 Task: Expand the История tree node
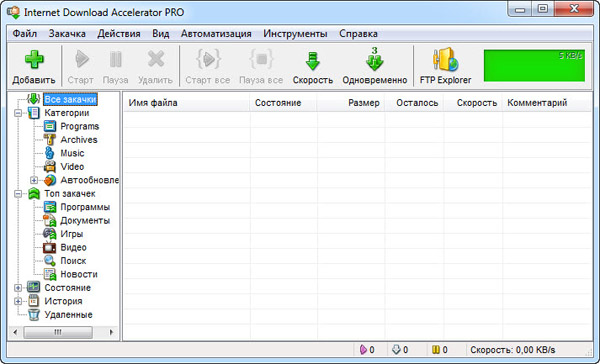tap(18, 301)
